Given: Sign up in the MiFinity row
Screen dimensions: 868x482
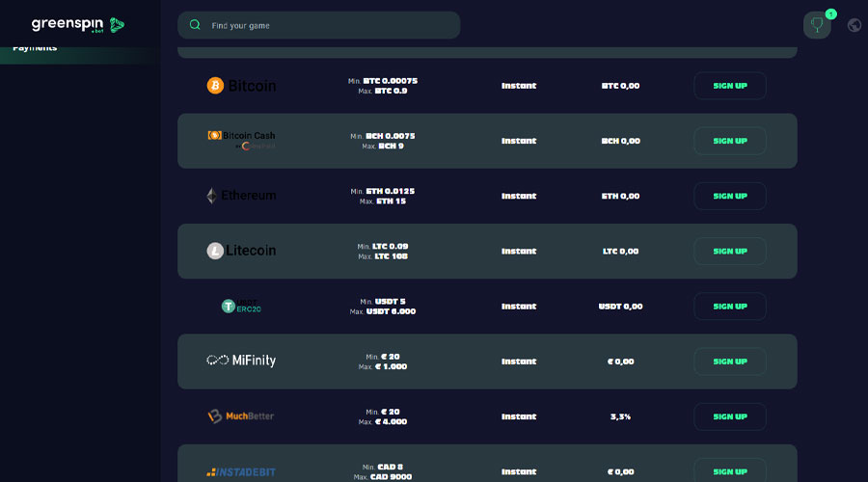Looking at the screenshot, I should 730,361.
